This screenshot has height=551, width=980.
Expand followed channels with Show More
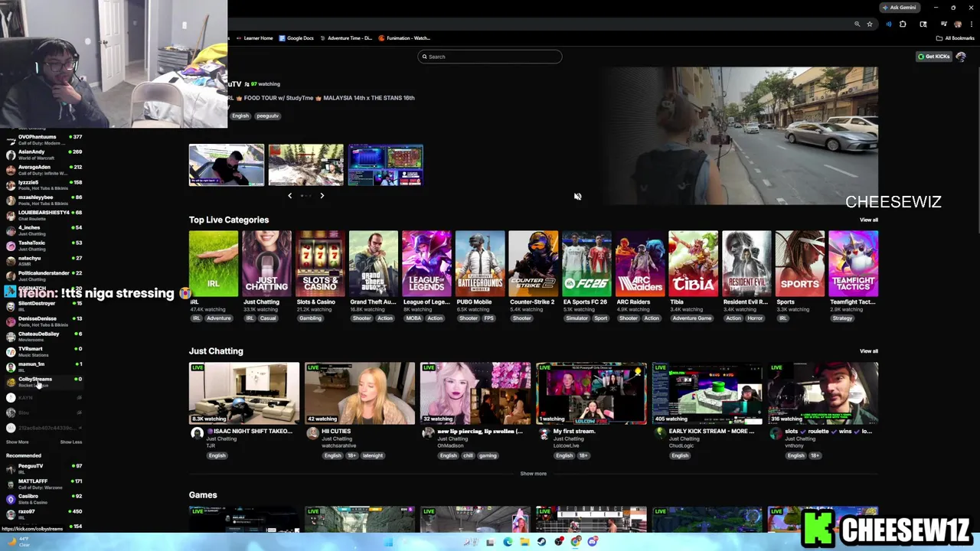(18, 442)
